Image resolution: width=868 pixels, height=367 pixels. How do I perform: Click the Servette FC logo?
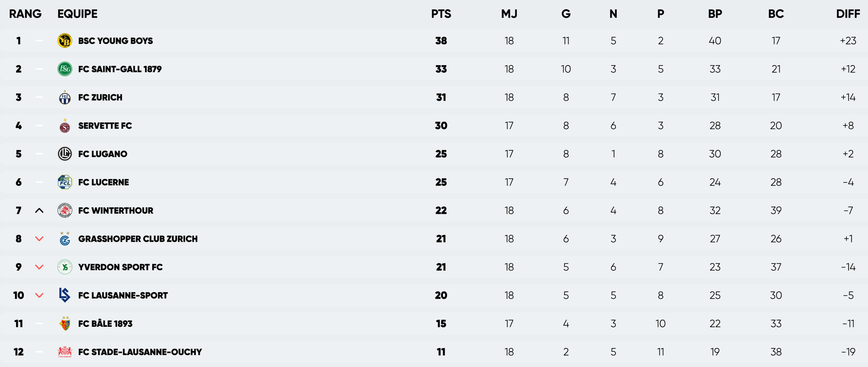[65, 126]
